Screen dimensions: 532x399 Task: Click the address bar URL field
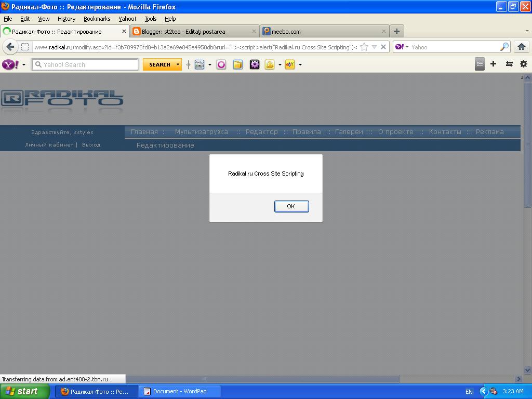pyautogui.click(x=195, y=47)
